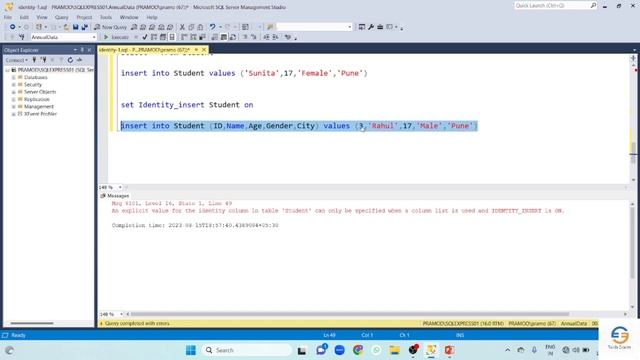Open the Help menu
The height and width of the screenshot is (360, 640).
pyautogui.click(x=152, y=17)
